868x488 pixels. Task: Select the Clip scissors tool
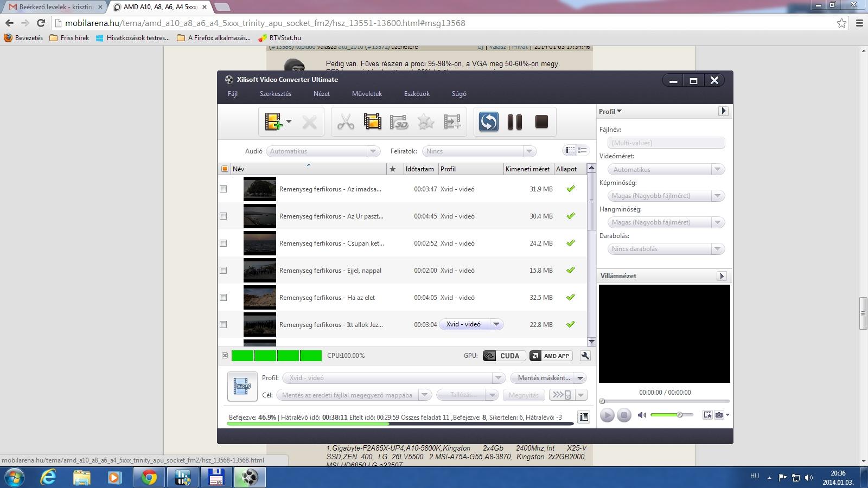tap(346, 122)
